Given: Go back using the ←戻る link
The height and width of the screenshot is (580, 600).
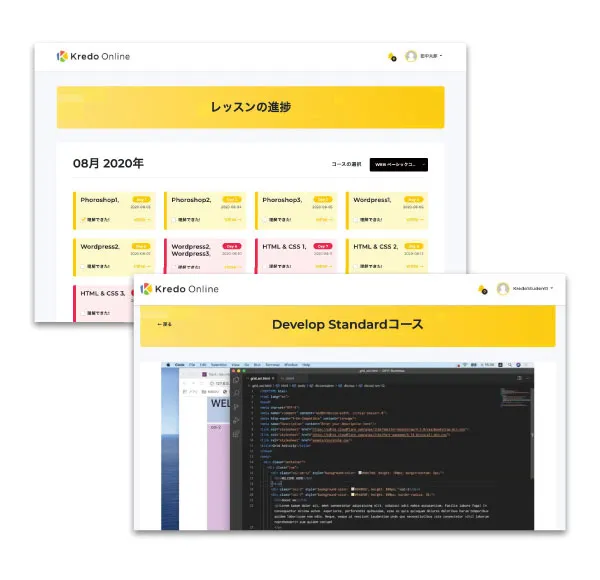Looking at the screenshot, I should pos(165,324).
